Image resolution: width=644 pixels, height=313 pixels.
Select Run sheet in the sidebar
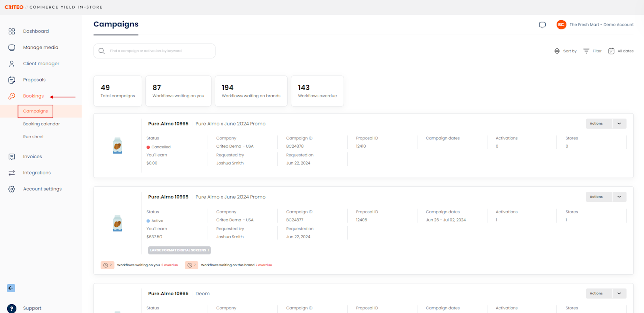coord(33,137)
